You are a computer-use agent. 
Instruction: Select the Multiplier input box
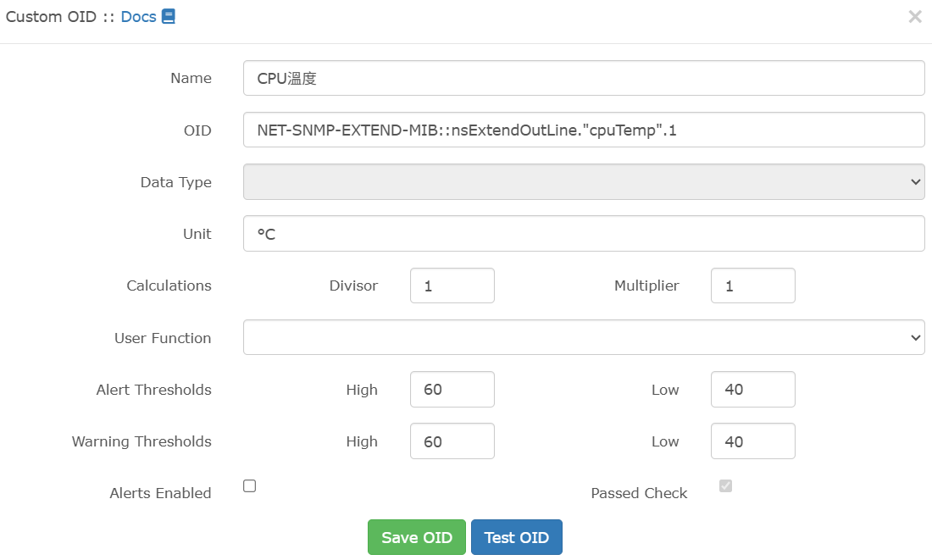pos(752,286)
